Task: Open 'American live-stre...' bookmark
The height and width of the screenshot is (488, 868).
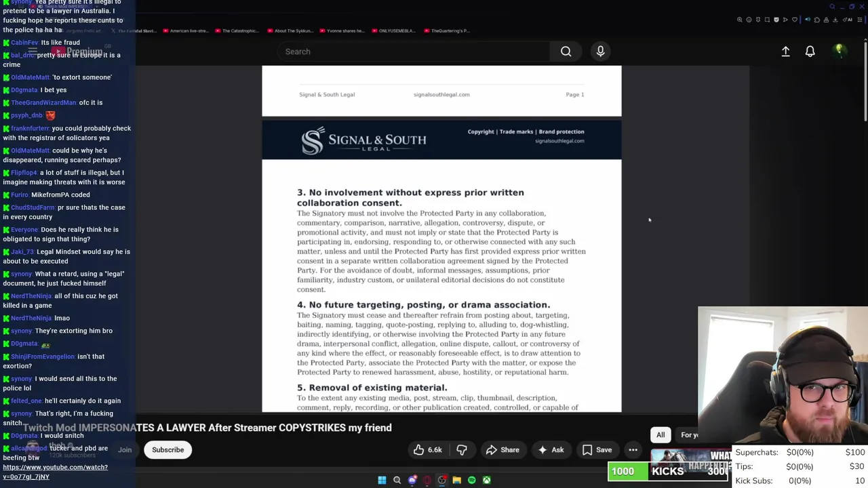Action: click(184, 30)
